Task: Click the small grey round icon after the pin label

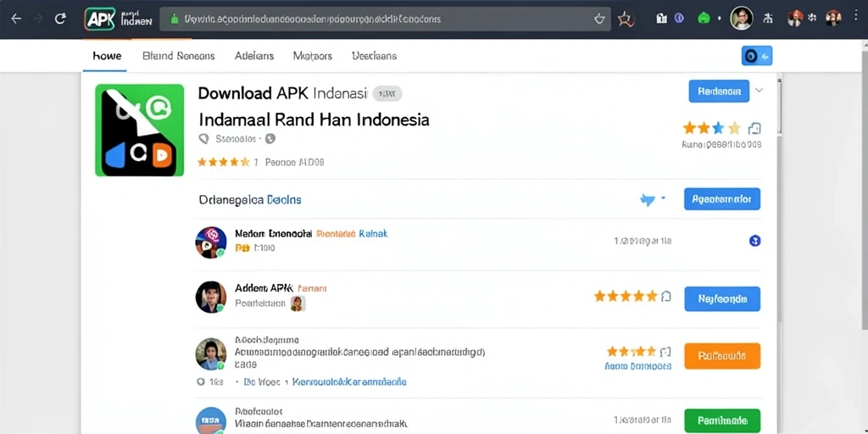Action: point(270,139)
